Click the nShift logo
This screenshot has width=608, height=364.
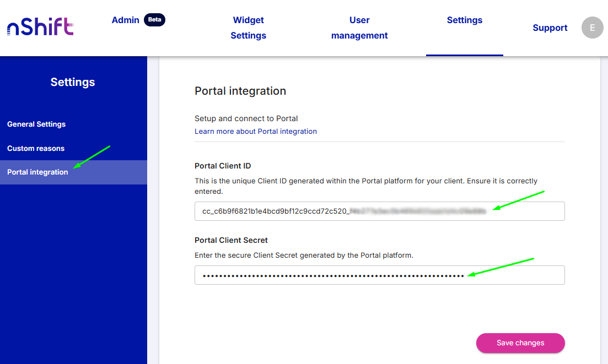coord(40,27)
